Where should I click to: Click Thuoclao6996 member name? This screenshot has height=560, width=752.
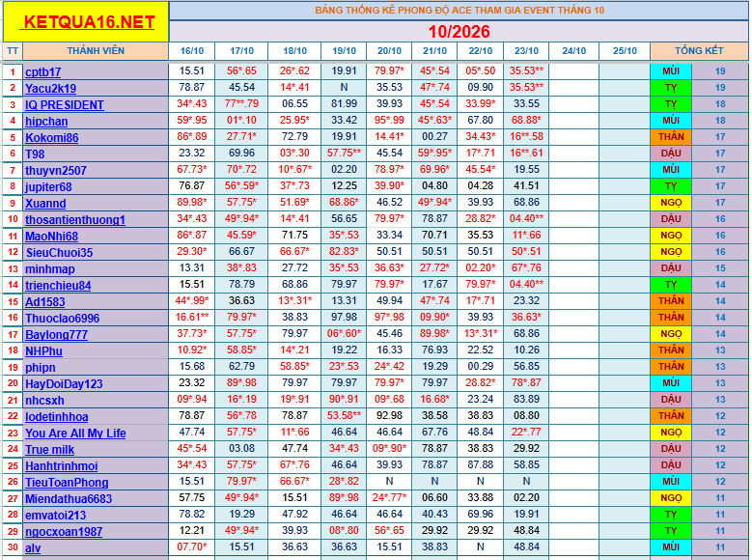coord(63,319)
